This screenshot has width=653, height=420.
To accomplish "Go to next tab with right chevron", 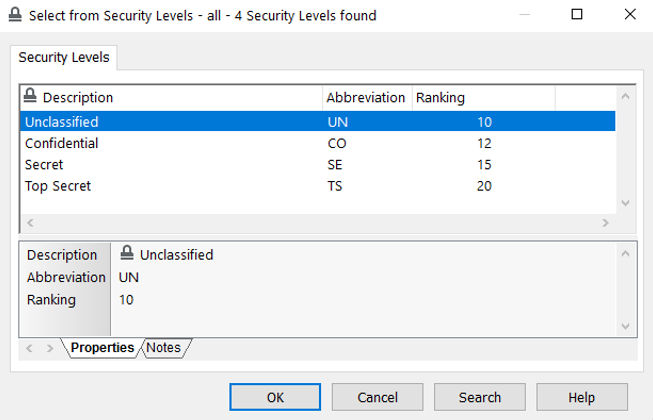I will click(50, 348).
